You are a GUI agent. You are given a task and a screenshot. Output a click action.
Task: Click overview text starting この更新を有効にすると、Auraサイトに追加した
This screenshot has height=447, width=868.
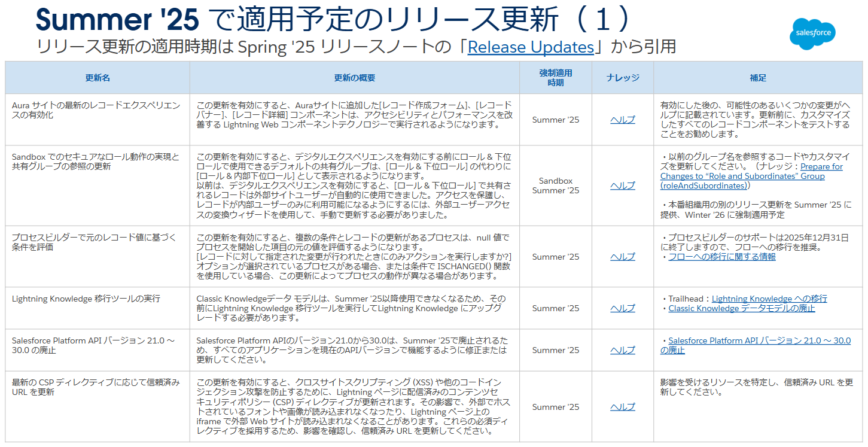(355, 115)
